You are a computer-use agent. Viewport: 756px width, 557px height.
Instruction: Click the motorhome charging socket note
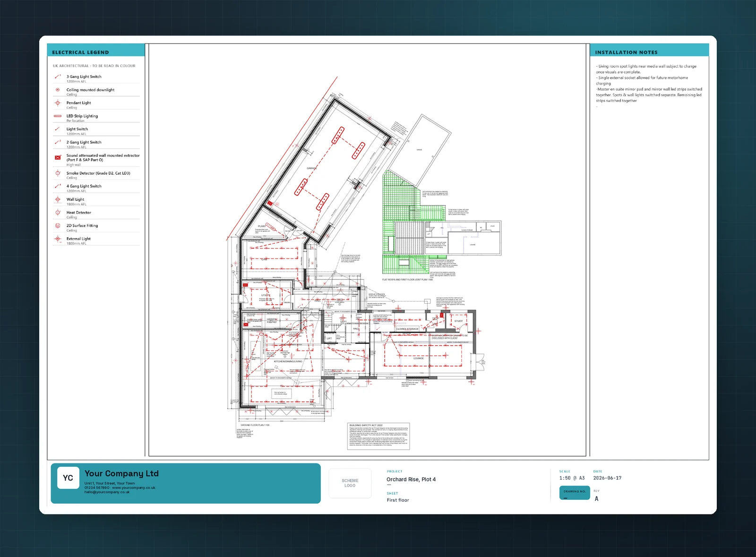(642, 81)
